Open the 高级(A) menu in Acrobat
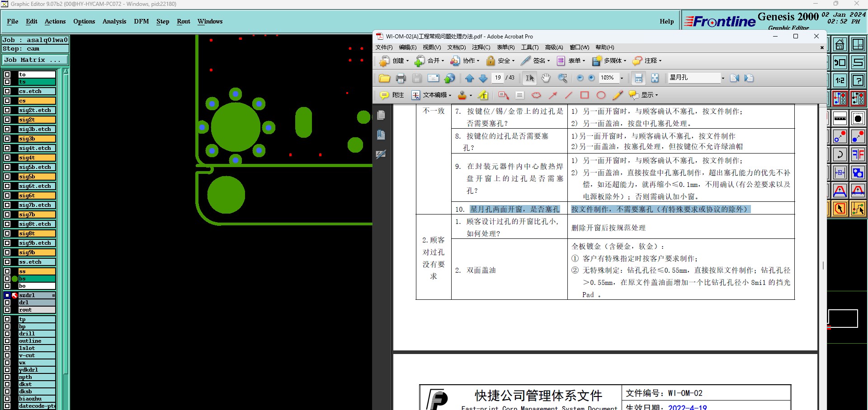This screenshot has width=868, height=410. (x=554, y=47)
